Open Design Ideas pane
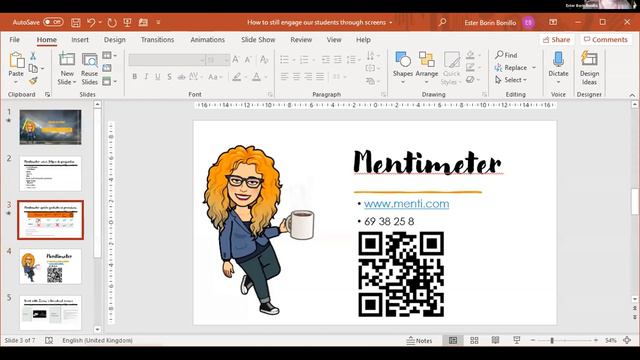Screen dimensions: 640x360 (589, 68)
